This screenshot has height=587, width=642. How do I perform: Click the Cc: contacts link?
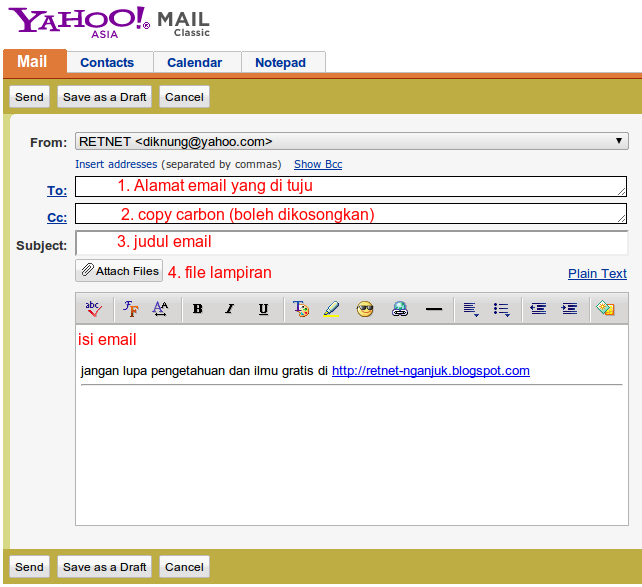pyautogui.click(x=57, y=217)
